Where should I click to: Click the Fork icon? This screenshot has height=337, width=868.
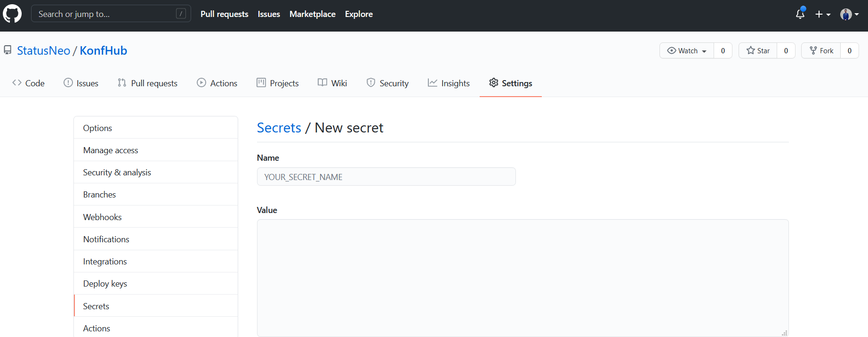pyautogui.click(x=813, y=50)
